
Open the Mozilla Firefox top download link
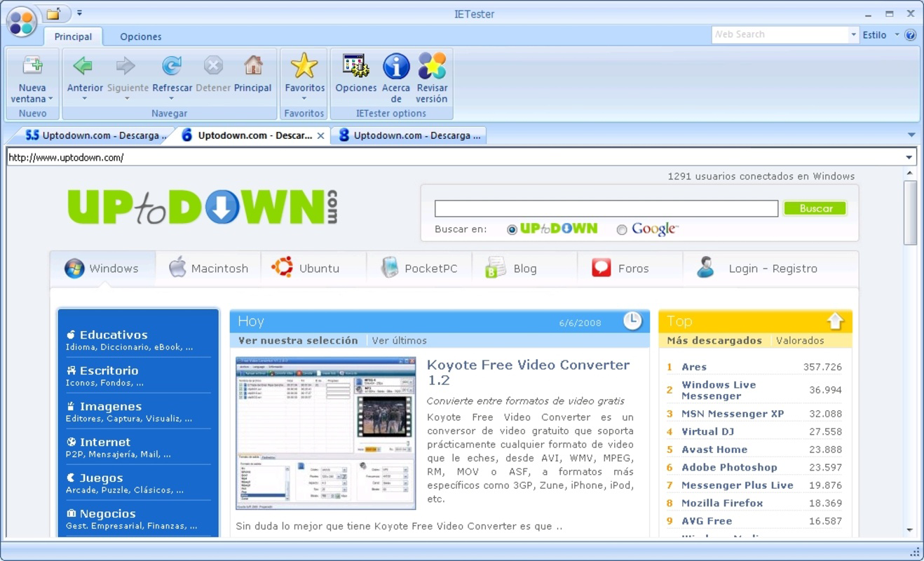click(722, 503)
